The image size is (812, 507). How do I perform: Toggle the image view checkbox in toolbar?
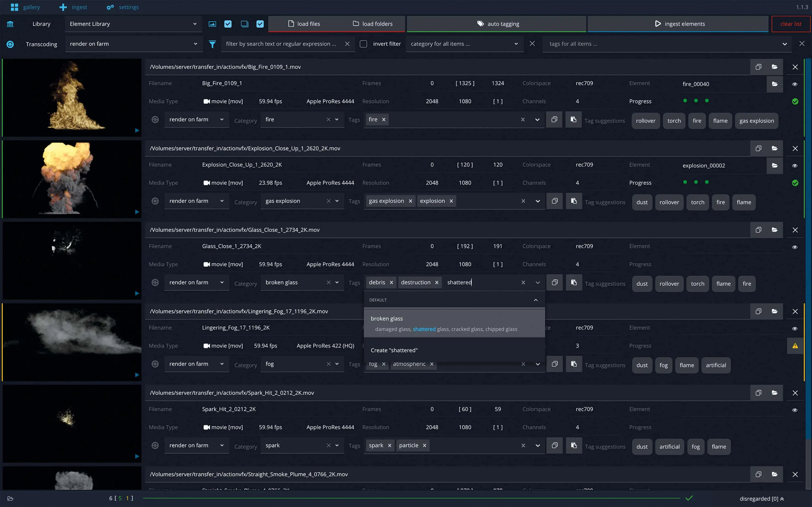[x=228, y=24]
